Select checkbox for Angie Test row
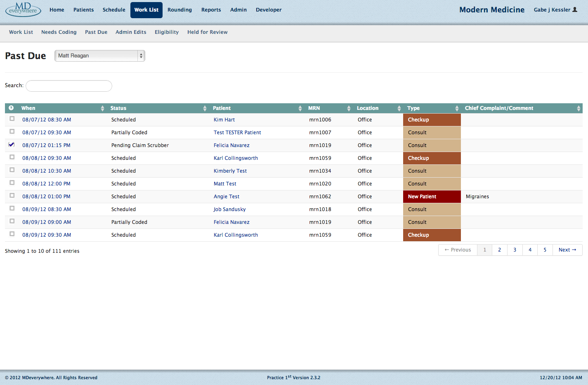Image resolution: width=588 pixels, height=385 pixels. (x=12, y=195)
